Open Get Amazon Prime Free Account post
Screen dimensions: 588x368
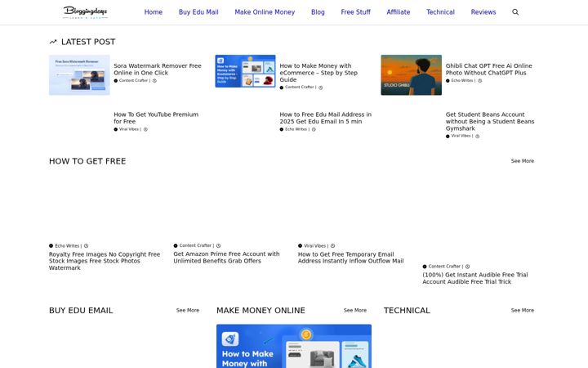click(226, 258)
